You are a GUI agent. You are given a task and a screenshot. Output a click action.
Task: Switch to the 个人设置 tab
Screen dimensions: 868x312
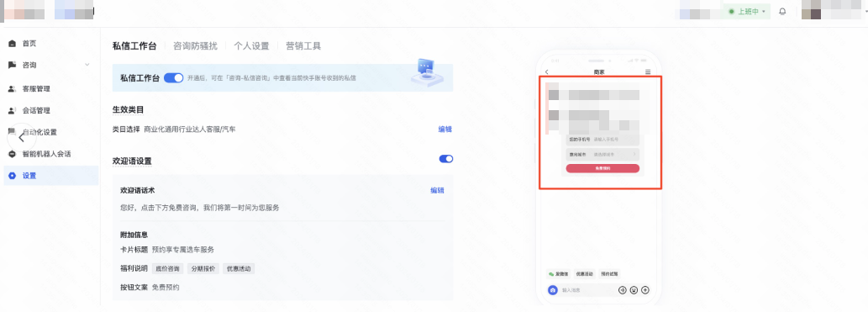point(251,46)
